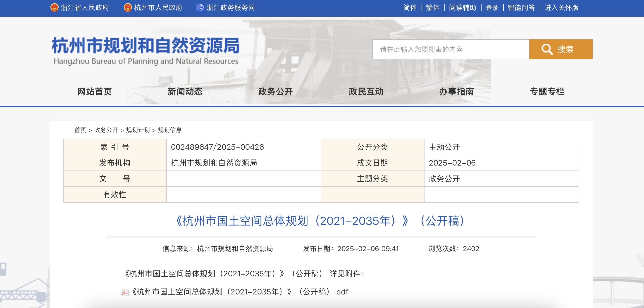Switch to 简体 simplified Chinese
Viewport: 644px width, 308px height.
pyautogui.click(x=410, y=8)
